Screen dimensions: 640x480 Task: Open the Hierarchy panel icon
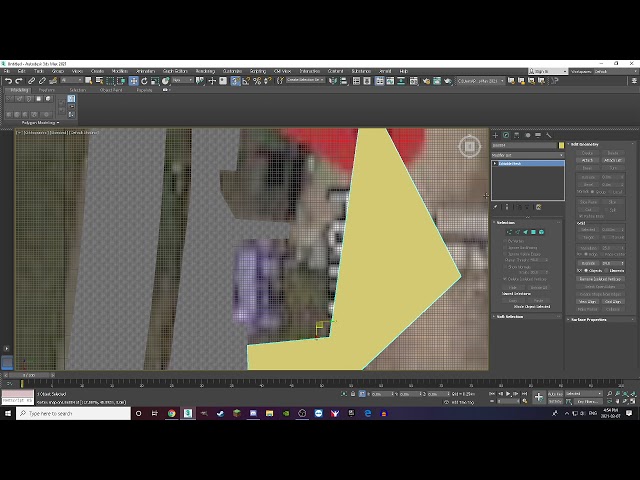[517, 135]
